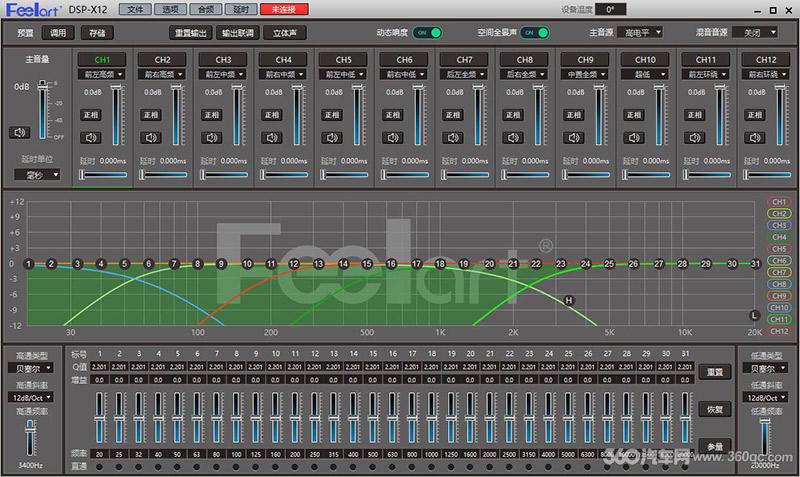
Task: Mute CH6 with its speaker icon
Action: click(x=393, y=138)
